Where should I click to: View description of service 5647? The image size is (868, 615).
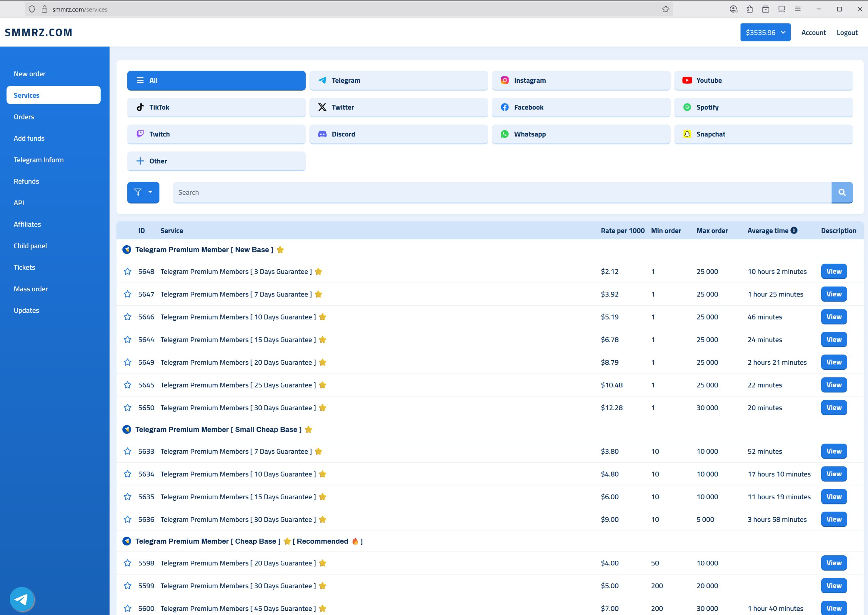(x=833, y=294)
